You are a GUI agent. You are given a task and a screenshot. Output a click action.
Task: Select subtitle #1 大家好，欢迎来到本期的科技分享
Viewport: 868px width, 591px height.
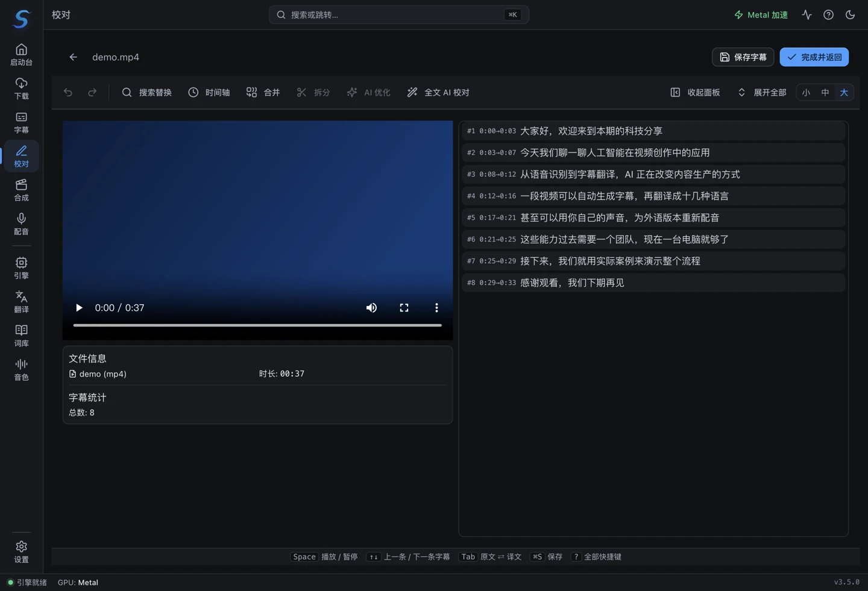click(653, 131)
